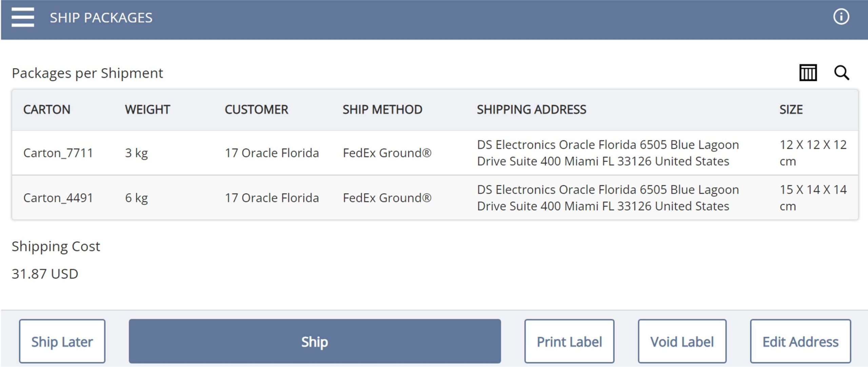Click the search magnifier icon
Image resolution: width=868 pixels, height=367 pixels.
coord(841,73)
